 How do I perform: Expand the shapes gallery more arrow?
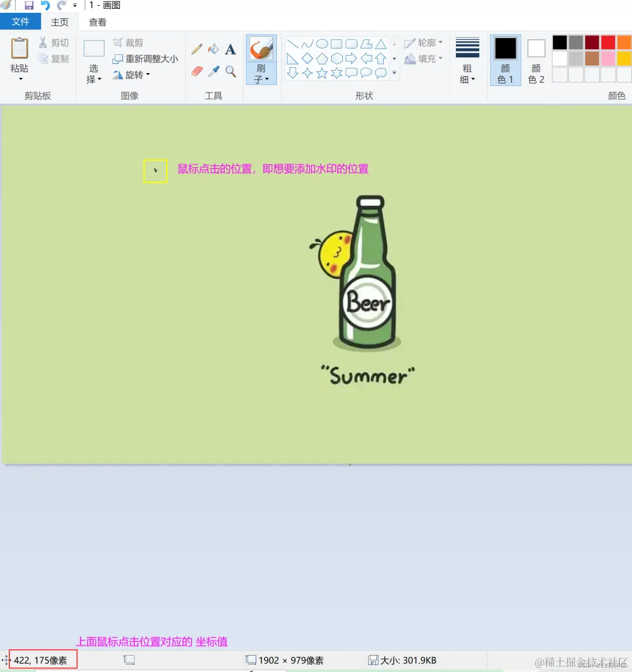pyautogui.click(x=394, y=73)
